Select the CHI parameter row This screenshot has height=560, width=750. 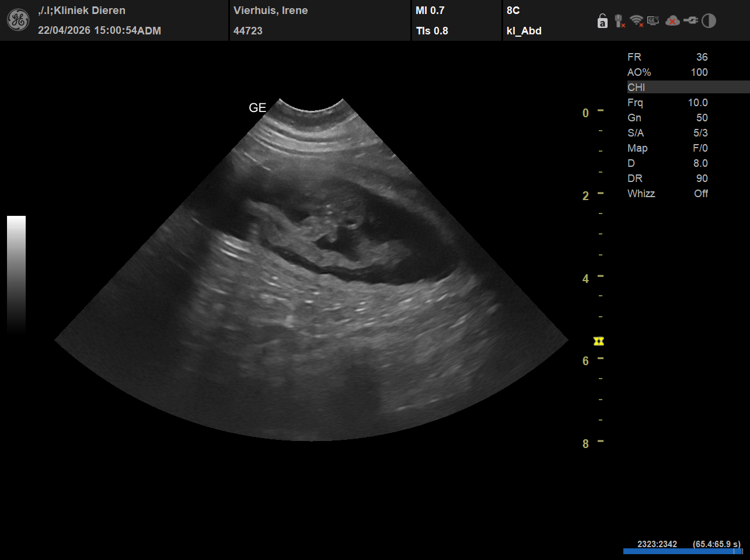(x=688, y=87)
